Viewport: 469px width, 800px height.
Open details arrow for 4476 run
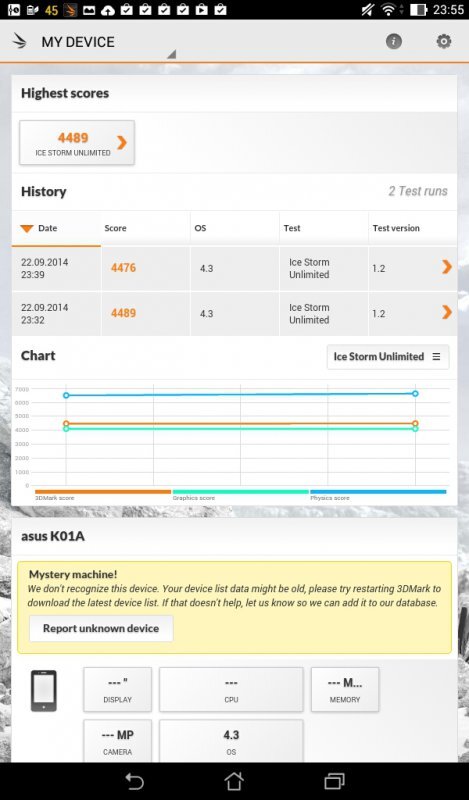tap(447, 266)
